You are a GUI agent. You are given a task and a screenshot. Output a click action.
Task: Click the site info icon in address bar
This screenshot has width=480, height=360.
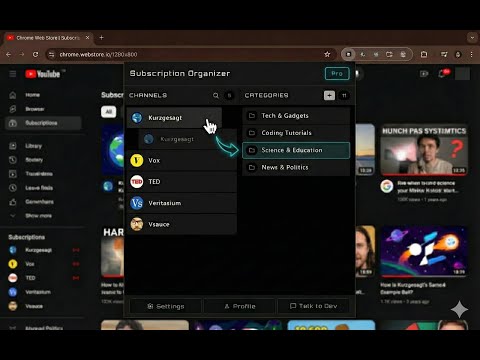click(51, 54)
